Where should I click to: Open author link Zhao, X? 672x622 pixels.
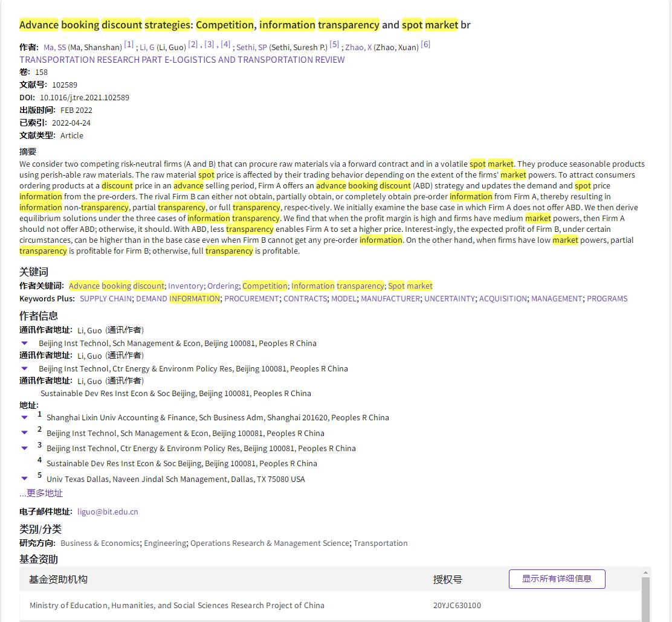click(358, 47)
